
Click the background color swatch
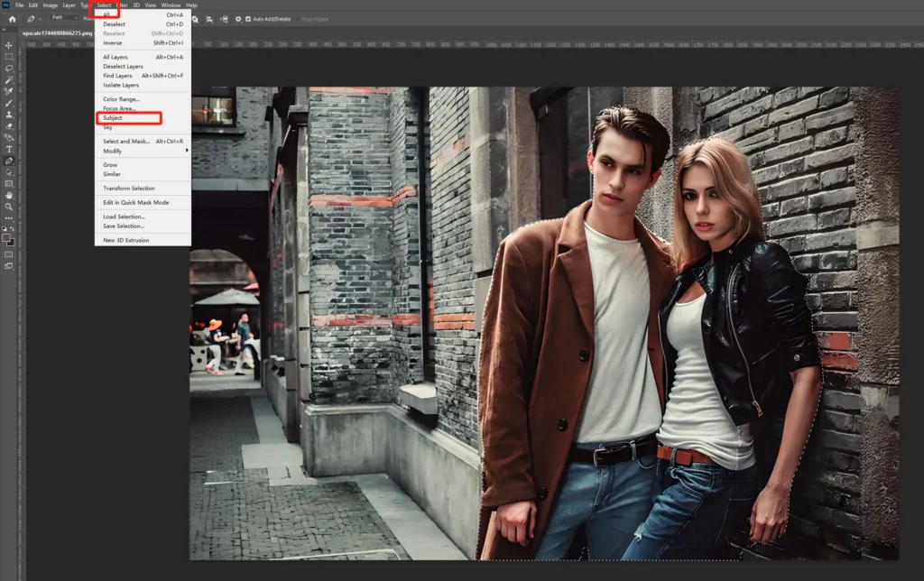click(12, 242)
